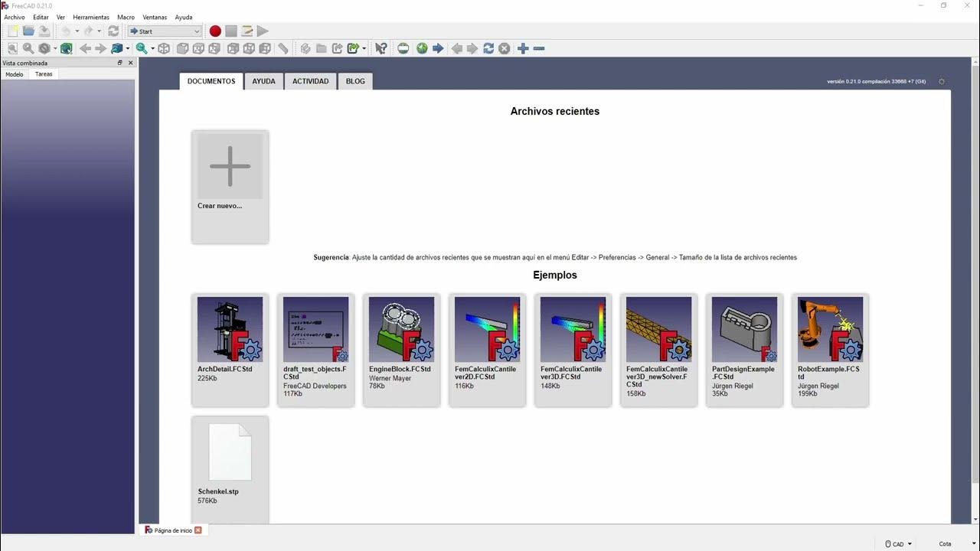This screenshot has height=551, width=980.
Task: Select the Tareas panel tab
Action: pos(44,74)
